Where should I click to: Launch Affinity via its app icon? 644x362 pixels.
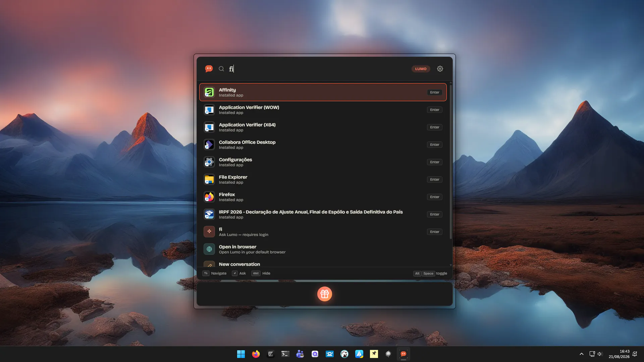(209, 92)
